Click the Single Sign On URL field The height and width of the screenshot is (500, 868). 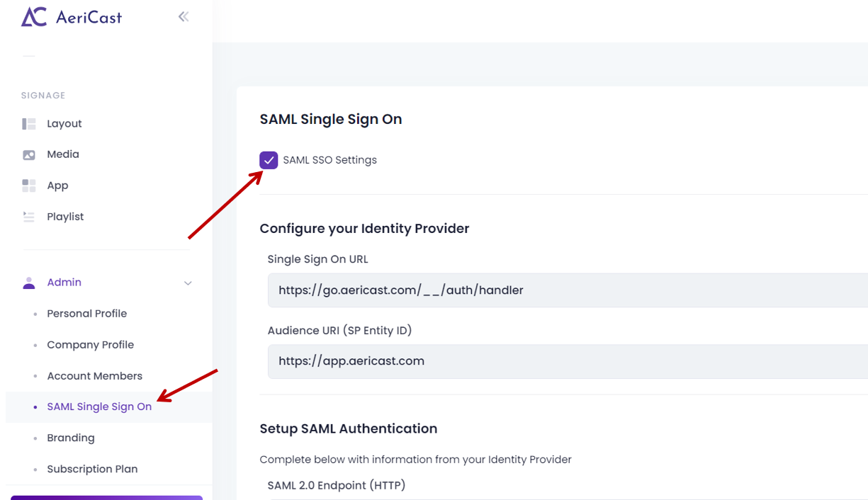[x=568, y=290]
